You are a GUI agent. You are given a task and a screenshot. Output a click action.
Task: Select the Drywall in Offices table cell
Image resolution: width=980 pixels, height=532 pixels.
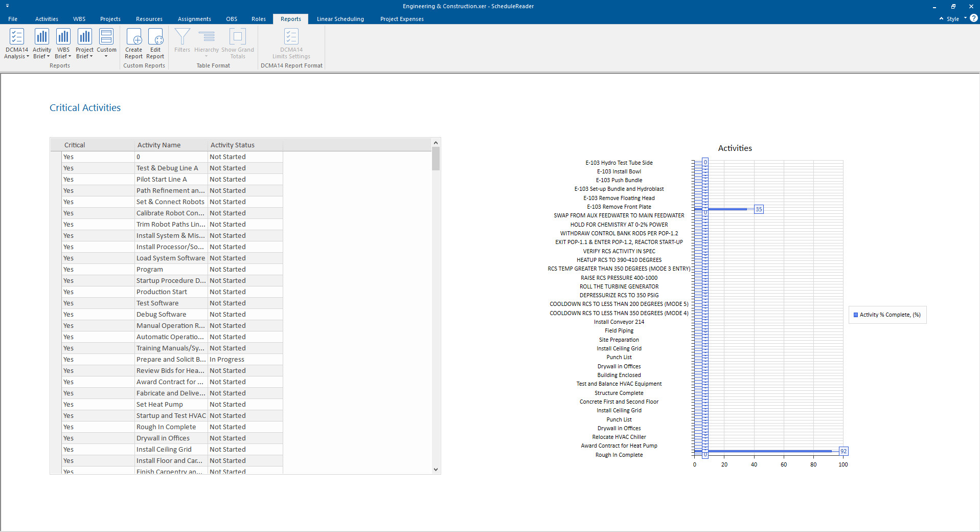pyautogui.click(x=171, y=438)
